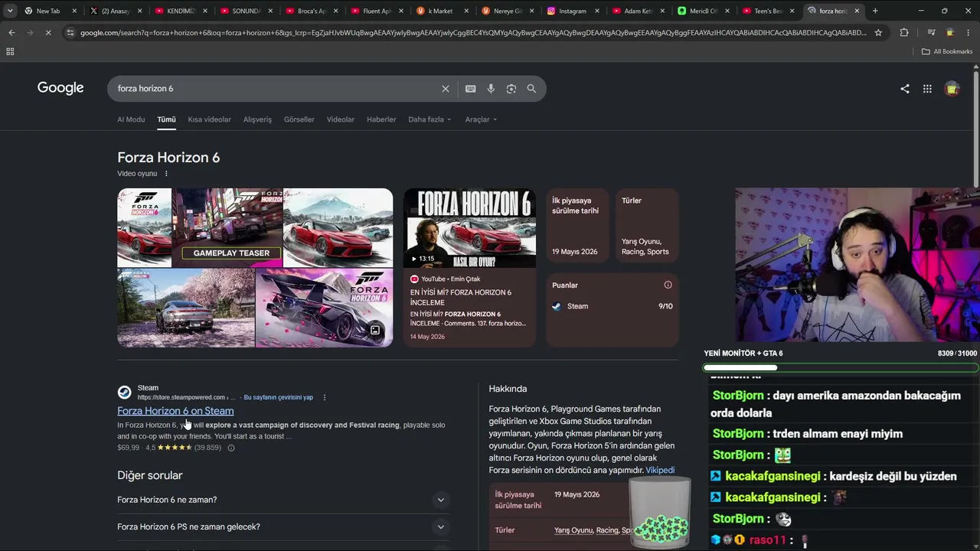980x551 pixels.
Task: Close the New Tab browser tab
Action: pos(74,11)
